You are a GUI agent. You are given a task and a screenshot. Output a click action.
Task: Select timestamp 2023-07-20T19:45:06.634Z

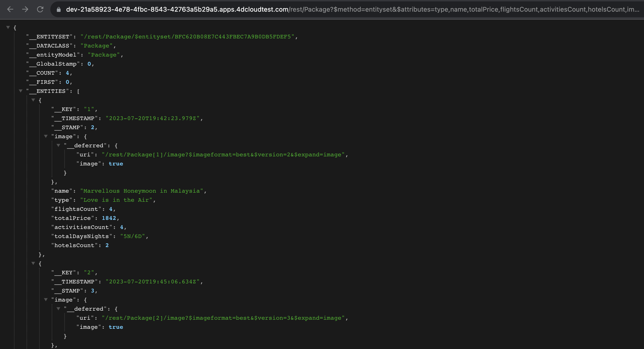[153, 282]
